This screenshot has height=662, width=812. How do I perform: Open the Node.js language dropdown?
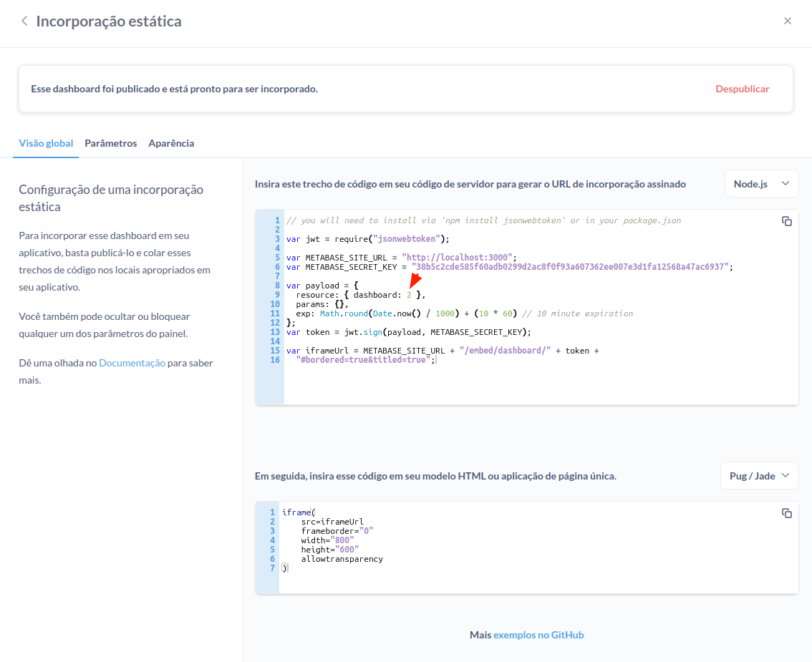click(761, 184)
